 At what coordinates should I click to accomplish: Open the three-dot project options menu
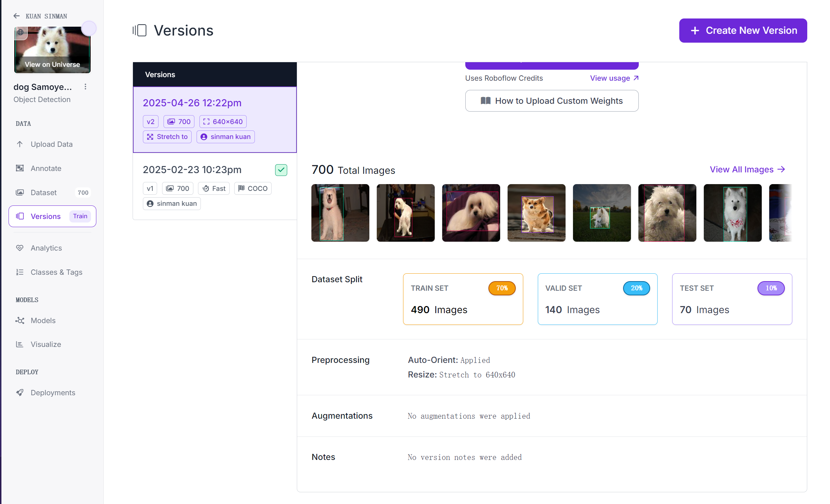(85, 87)
